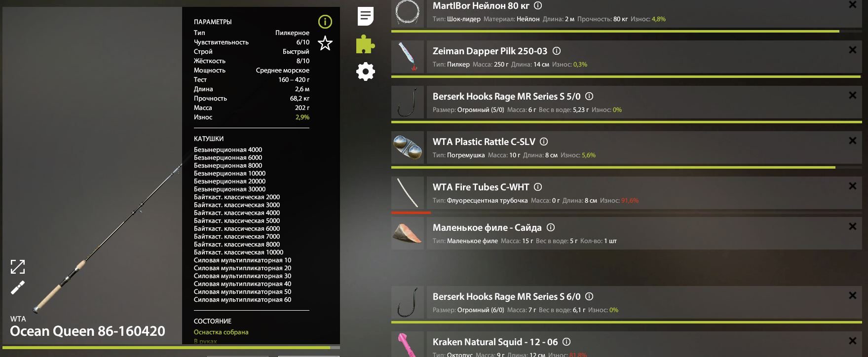Remove Маленькое филе - Сайда bait

click(852, 226)
